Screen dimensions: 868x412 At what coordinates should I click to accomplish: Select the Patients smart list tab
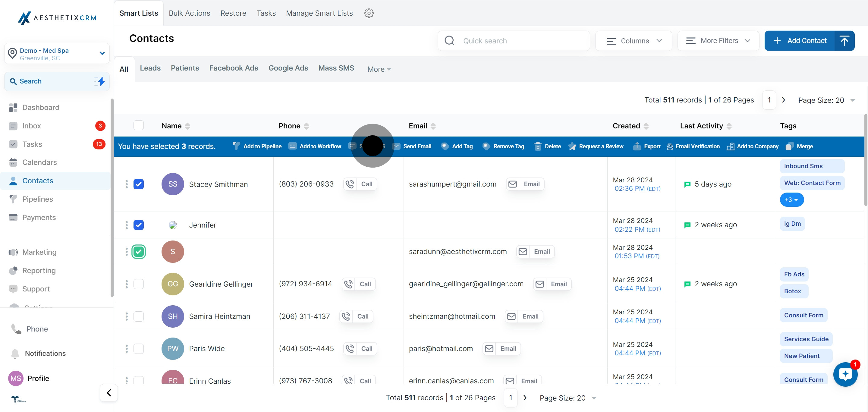click(185, 68)
